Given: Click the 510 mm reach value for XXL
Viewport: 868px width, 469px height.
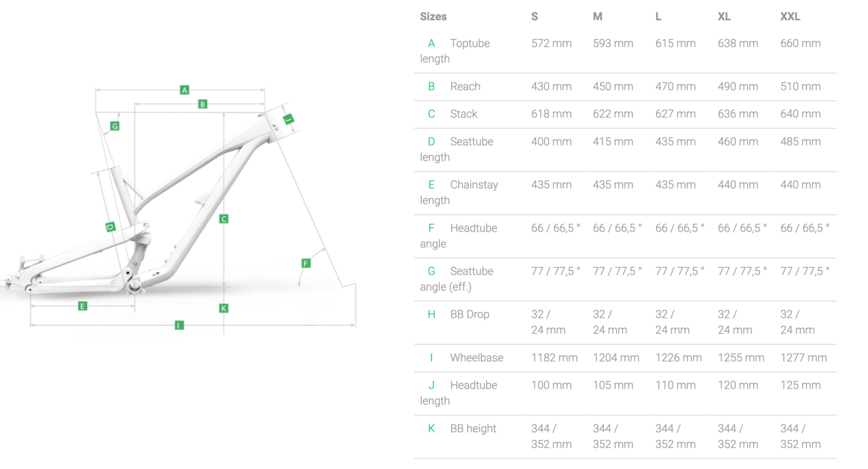Looking at the screenshot, I should 800,86.
